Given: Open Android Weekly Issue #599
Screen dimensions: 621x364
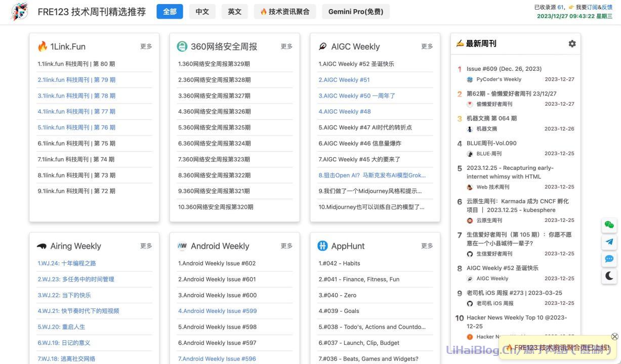Looking at the screenshot, I should [x=218, y=311].
